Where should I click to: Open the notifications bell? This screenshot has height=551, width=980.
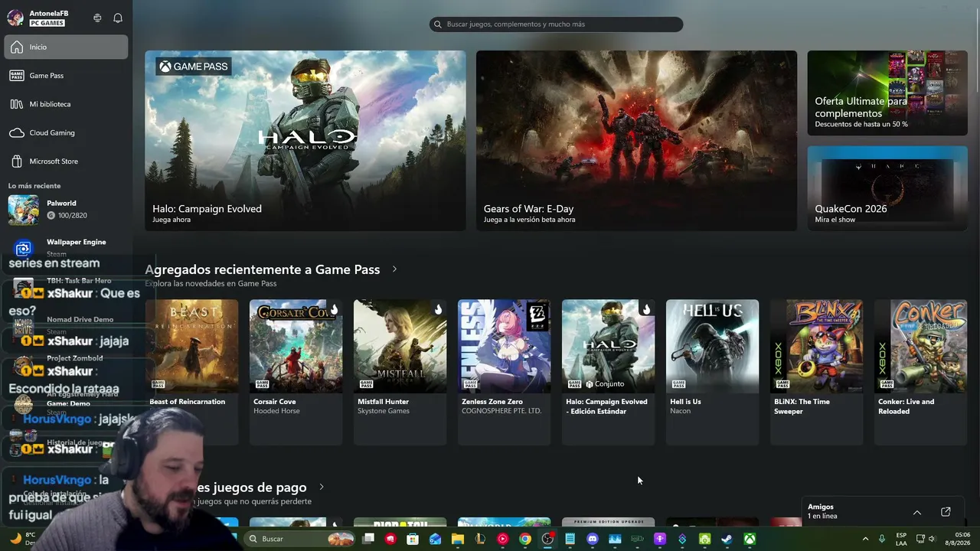point(118,18)
